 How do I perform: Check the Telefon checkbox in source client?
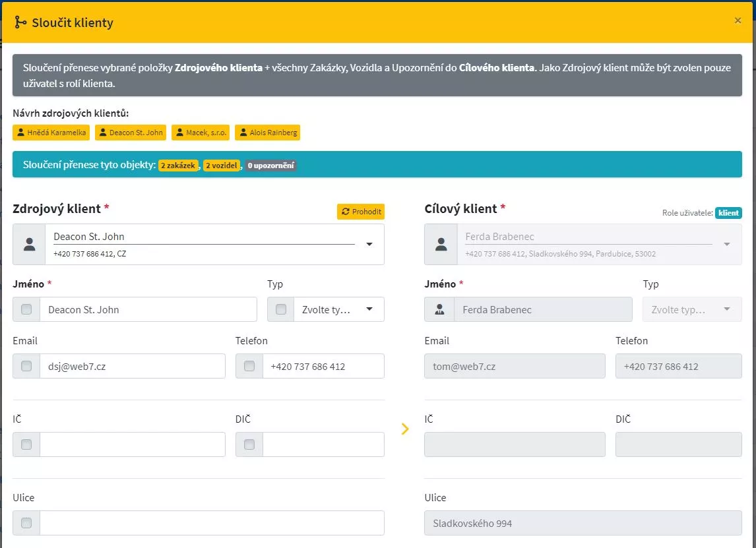pos(249,366)
